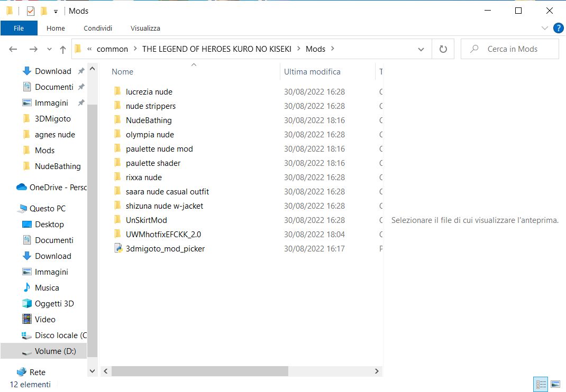Switch to Visualizza ribbon tab
Screen dimensions: 566x392
(145, 28)
